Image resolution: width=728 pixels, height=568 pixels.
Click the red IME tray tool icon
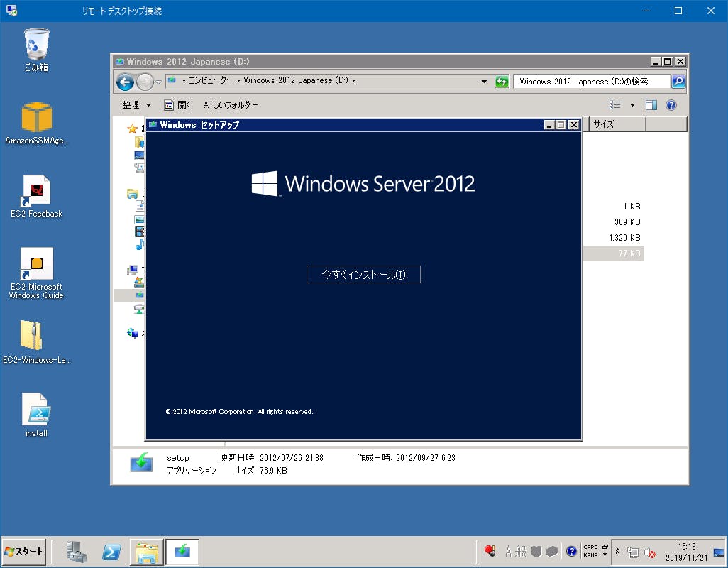click(x=490, y=551)
